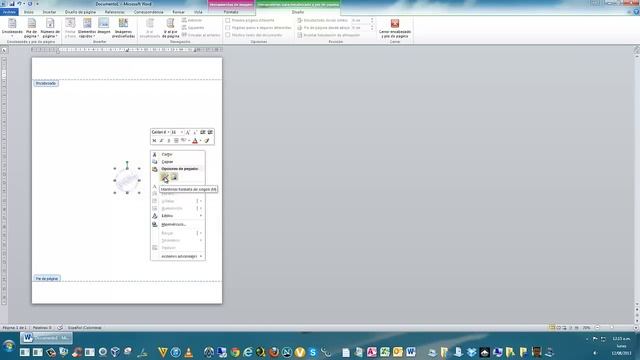Switch to the Vista ribbon tab
Image resolution: width=640 pixels, height=360 pixels.
198,12
